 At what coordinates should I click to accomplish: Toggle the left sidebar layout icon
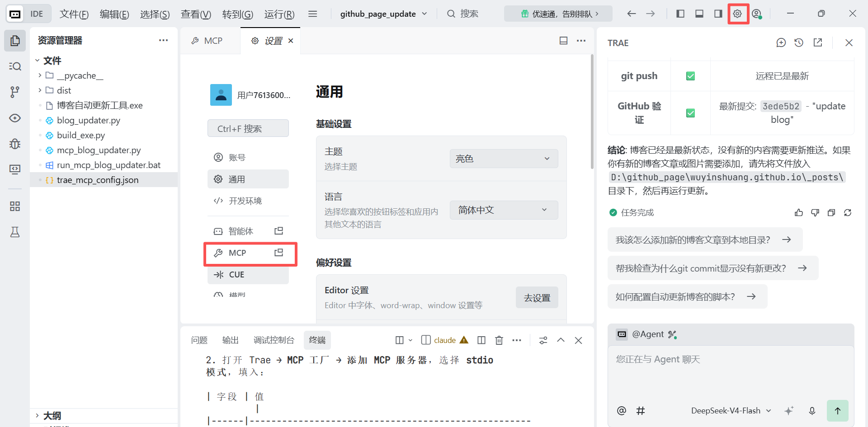[680, 14]
